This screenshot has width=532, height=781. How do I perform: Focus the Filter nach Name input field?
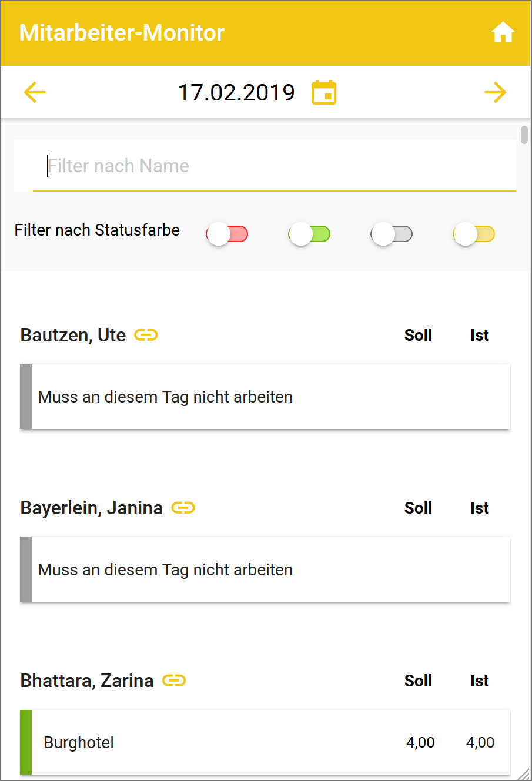(x=274, y=166)
